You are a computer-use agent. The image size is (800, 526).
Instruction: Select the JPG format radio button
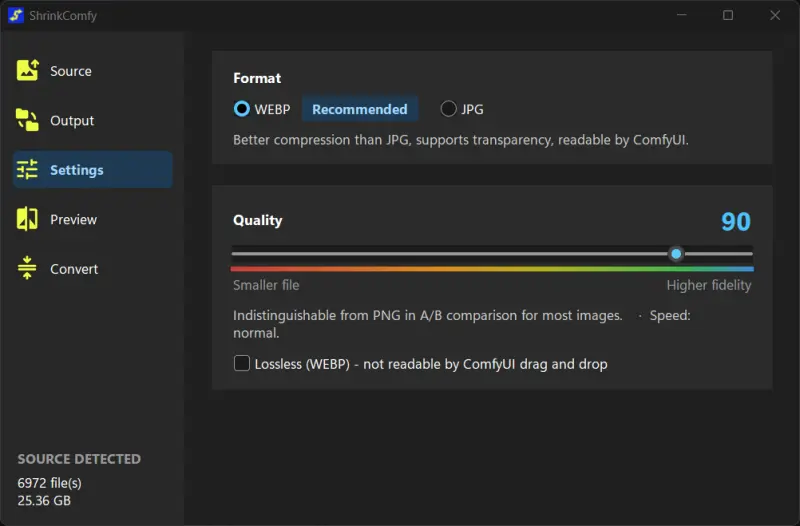click(x=448, y=109)
